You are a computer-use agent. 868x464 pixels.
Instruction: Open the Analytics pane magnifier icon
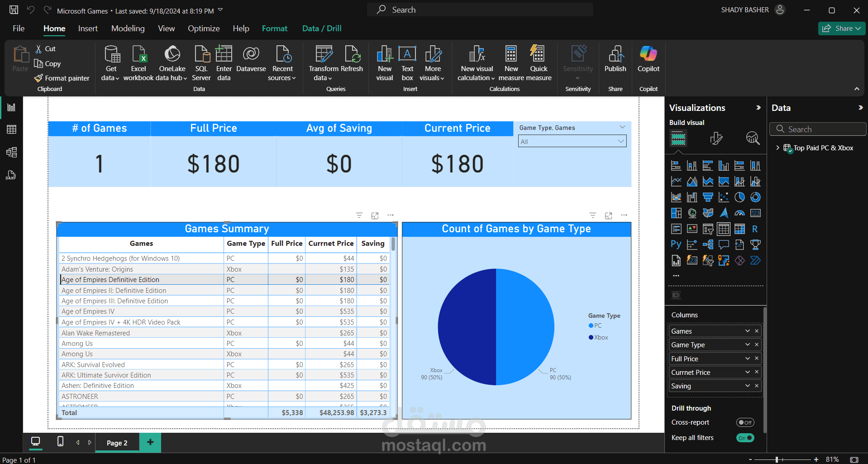[753, 138]
